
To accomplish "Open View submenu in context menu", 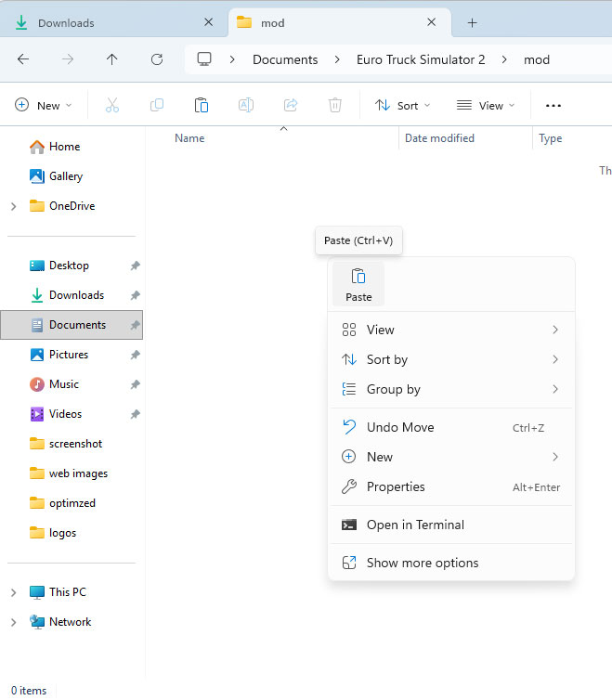I will 451,330.
